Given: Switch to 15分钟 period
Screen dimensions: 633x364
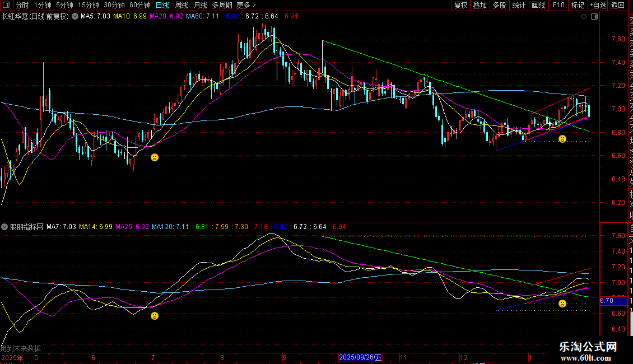Looking at the screenshot, I should [89, 5].
